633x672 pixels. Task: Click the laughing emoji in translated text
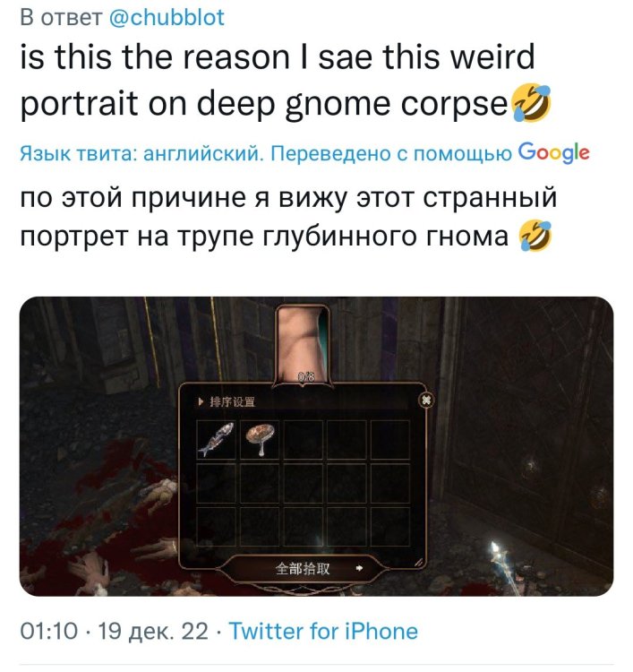click(535, 237)
